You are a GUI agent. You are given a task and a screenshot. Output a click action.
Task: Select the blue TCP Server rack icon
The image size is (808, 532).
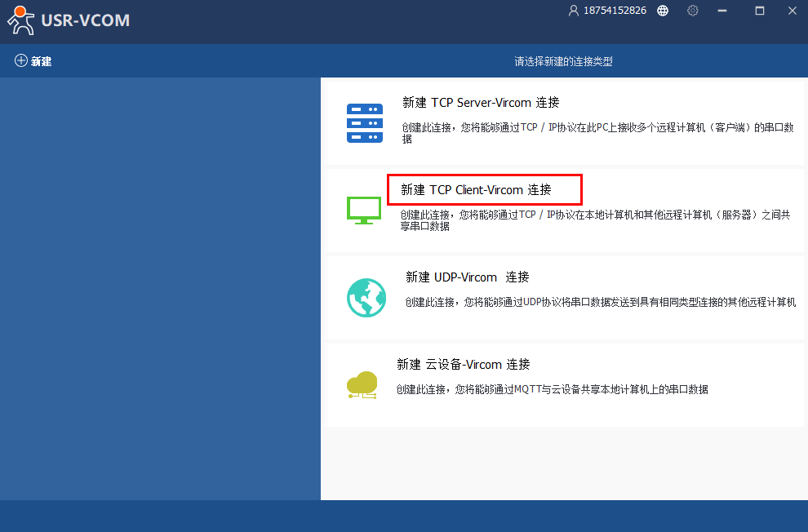point(364,123)
